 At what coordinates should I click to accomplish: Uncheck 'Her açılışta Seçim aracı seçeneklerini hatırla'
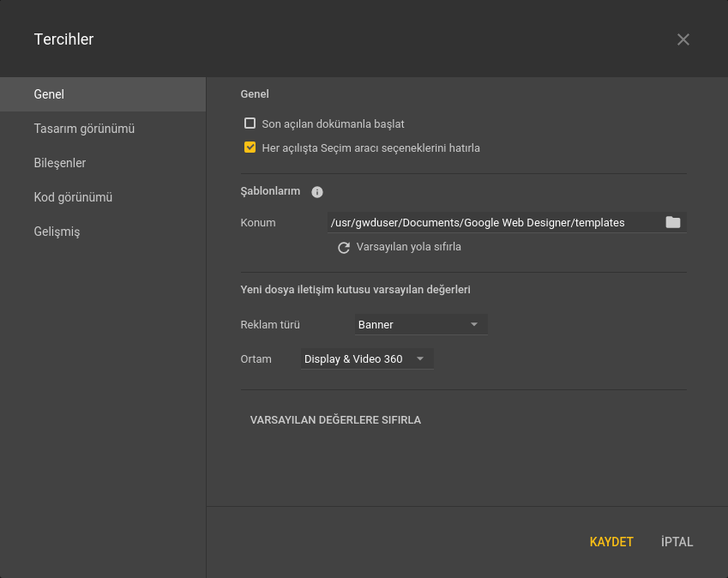(x=250, y=148)
